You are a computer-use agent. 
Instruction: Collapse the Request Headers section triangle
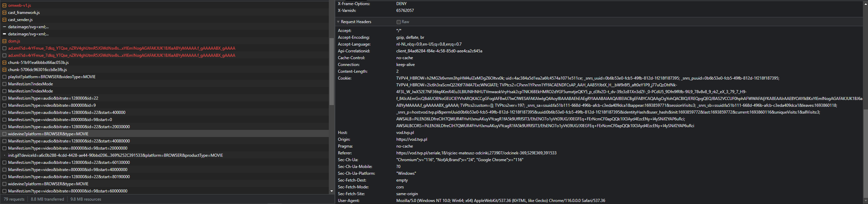(338, 22)
